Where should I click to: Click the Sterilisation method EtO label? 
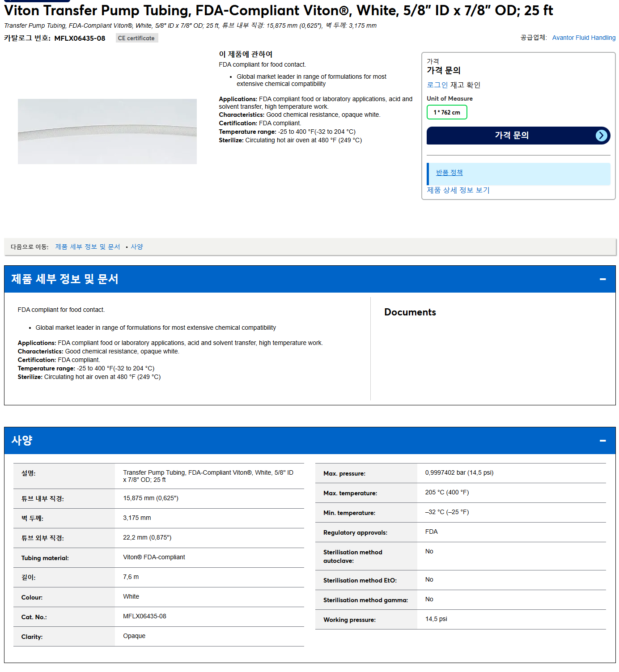pyautogui.click(x=360, y=581)
